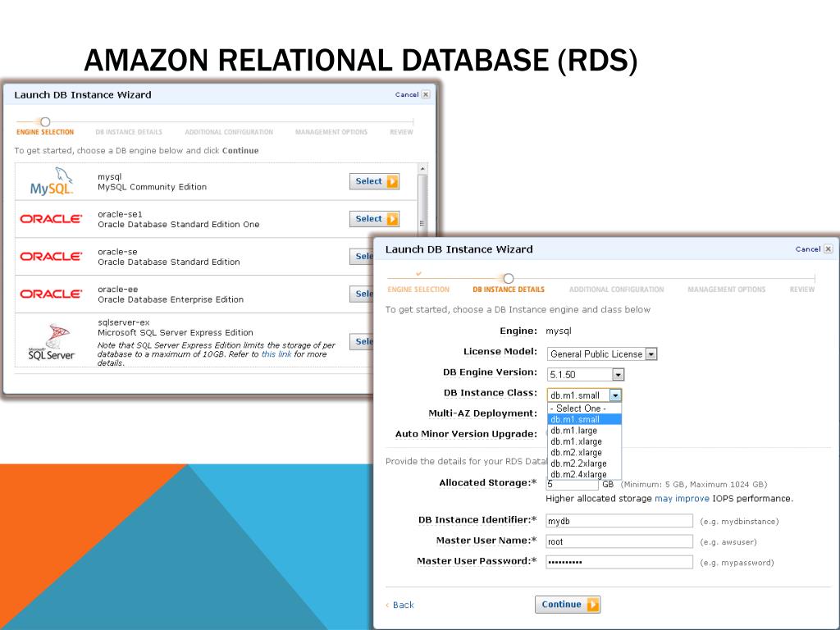Screen dimensions: 840x630
Task: Go to Review step in front wizard
Action: click(x=802, y=290)
